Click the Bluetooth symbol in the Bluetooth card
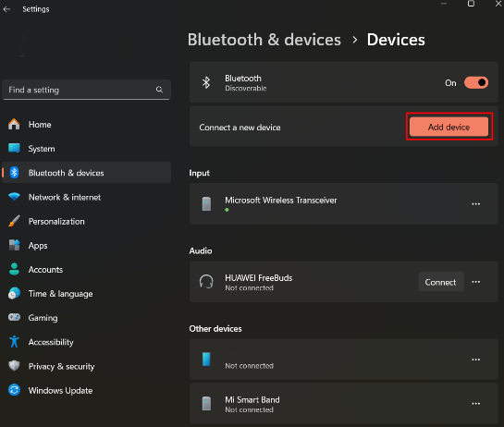The width and height of the screenshot is (504, 427). 206,82
